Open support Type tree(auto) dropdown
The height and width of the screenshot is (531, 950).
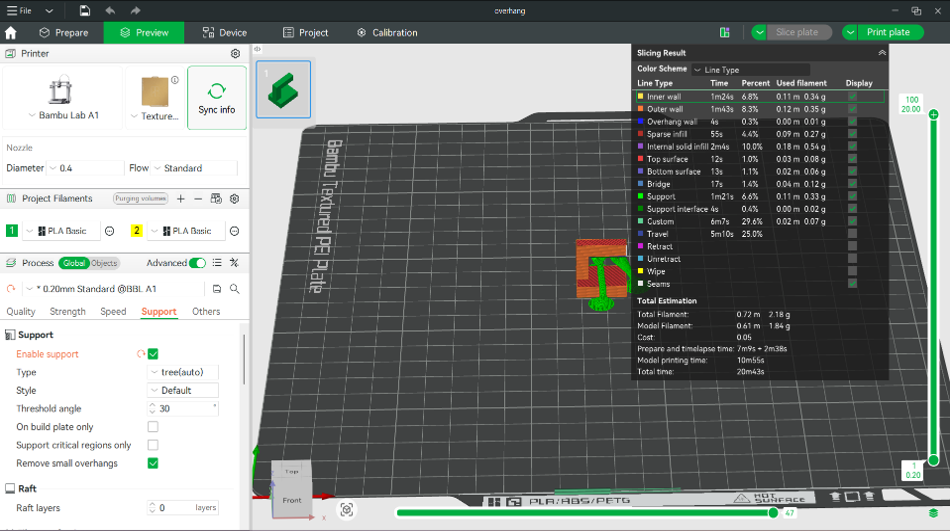183,372
